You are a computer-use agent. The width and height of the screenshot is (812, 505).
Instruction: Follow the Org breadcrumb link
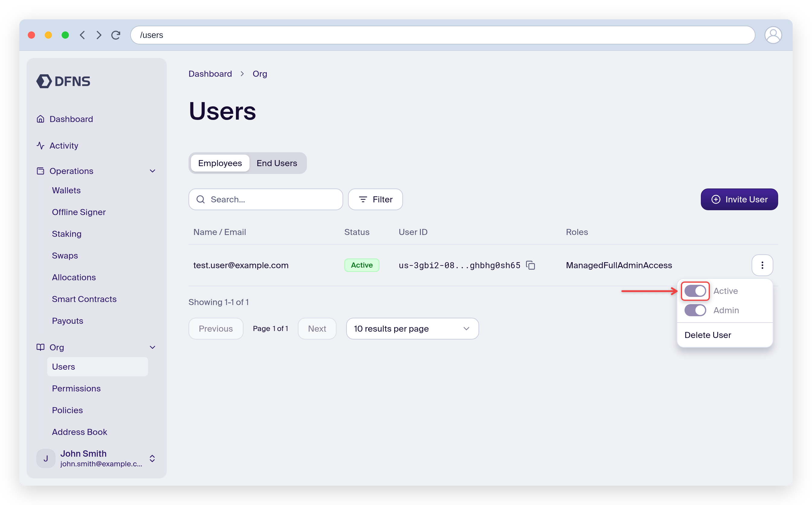pyautogui.click(x=260, y=74)
